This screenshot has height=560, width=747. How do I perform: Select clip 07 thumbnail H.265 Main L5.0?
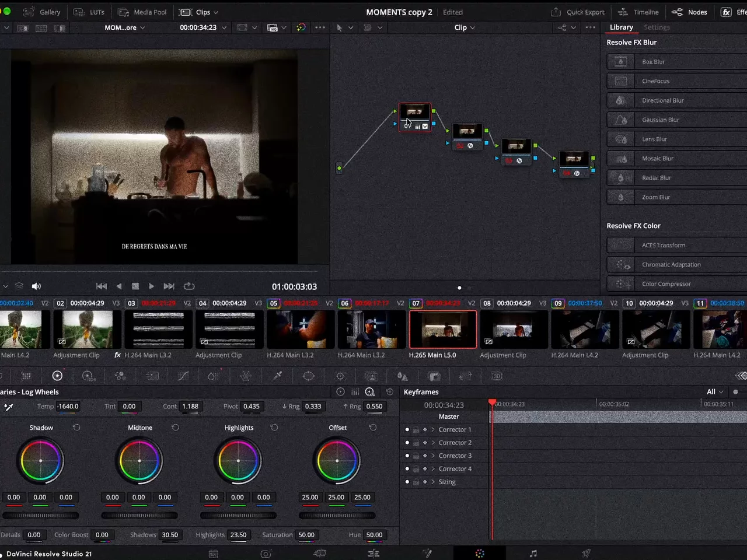(443, 329)
